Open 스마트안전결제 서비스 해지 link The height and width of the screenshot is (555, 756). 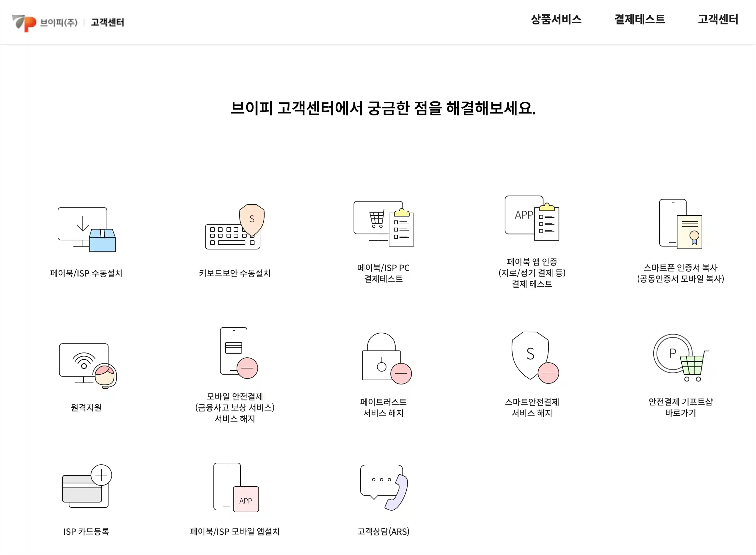coord(532,408)
